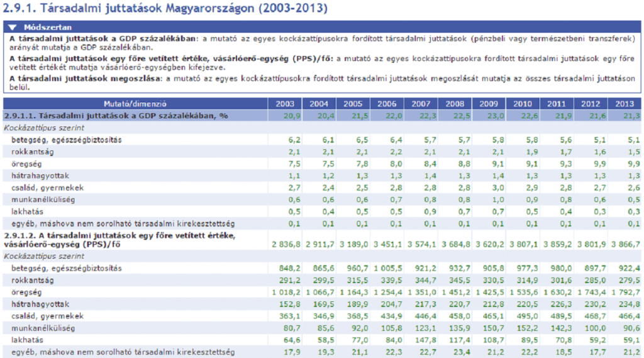Click the first Kockázattípus szerint subheading
The image size is (644, 358).
44,128
